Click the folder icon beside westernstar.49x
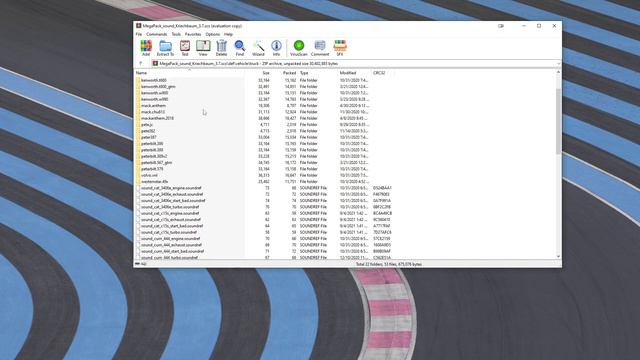The image size is (640, 360). pyautogui.click(x=138, y=181)
